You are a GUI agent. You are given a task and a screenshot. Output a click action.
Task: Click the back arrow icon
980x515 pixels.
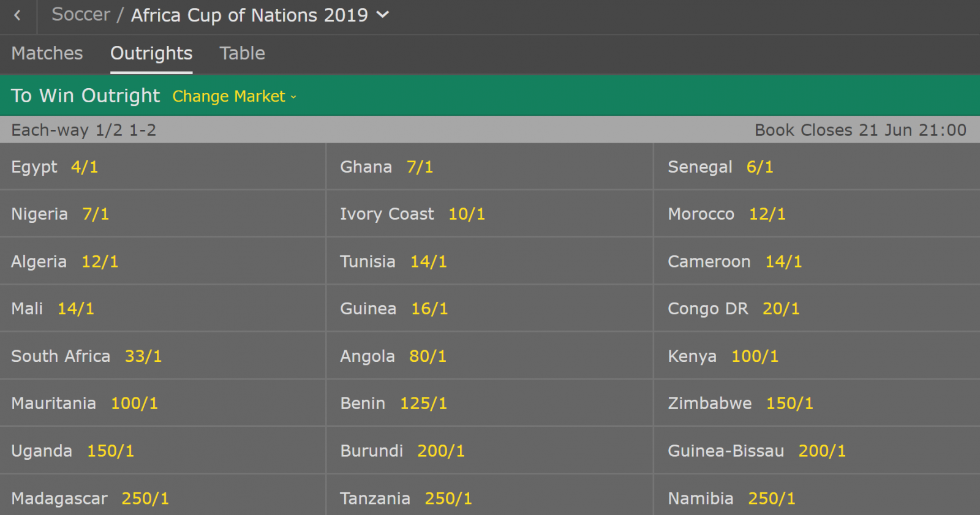point(17,16)
